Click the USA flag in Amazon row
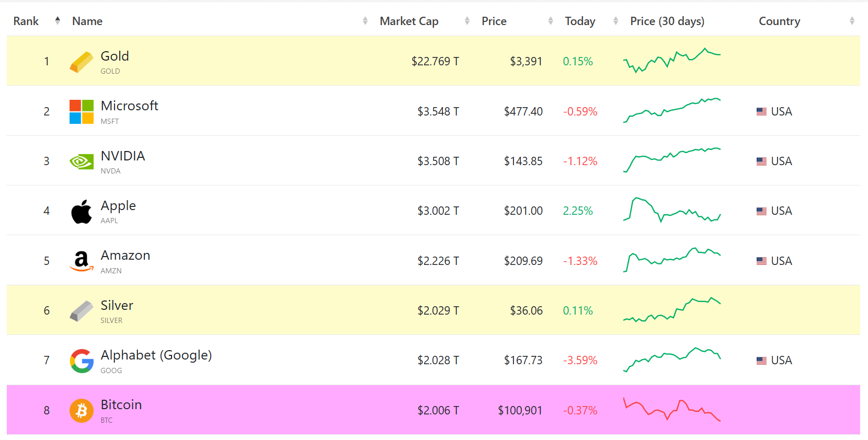Screen dimensions: 868x440 click(x=761, y=261)
